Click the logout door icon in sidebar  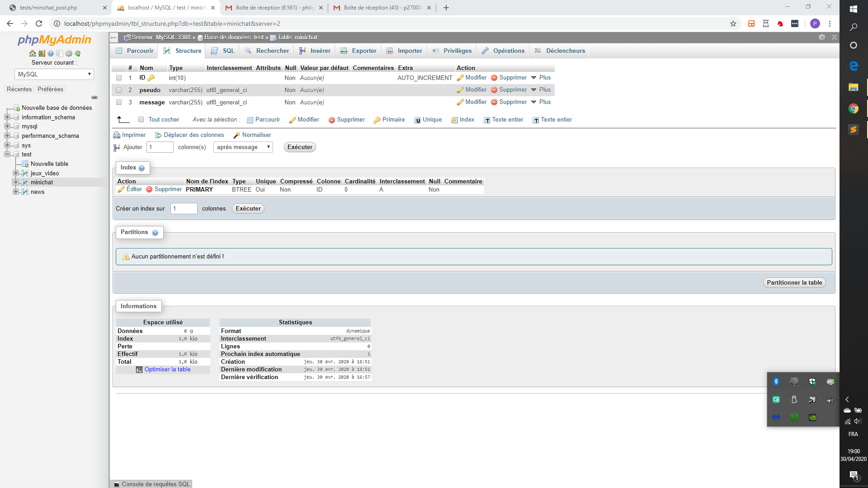click(42, 53)
